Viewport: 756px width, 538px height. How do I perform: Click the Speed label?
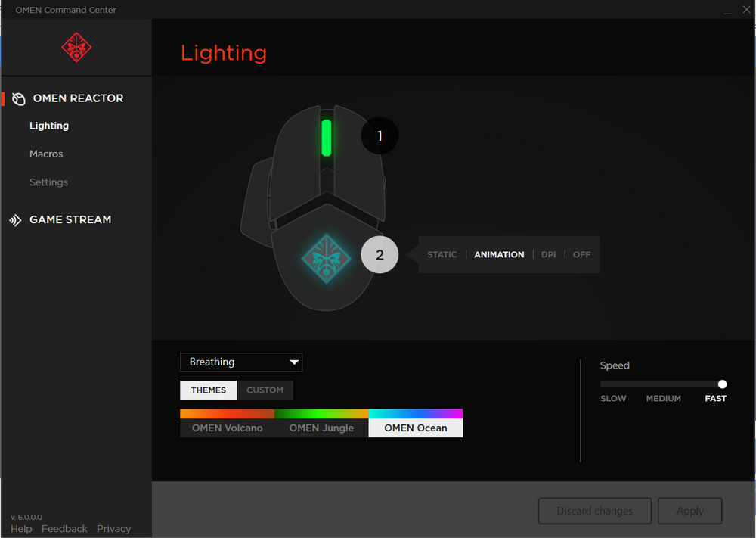pyautogui.click(x=615, y=365)
